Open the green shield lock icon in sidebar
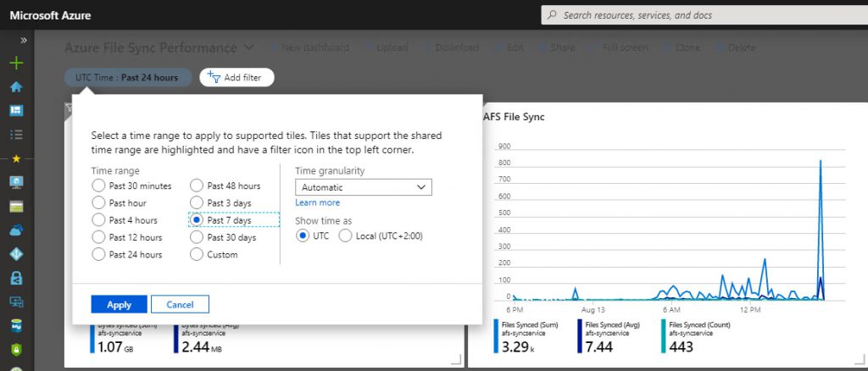 point(17,350)
